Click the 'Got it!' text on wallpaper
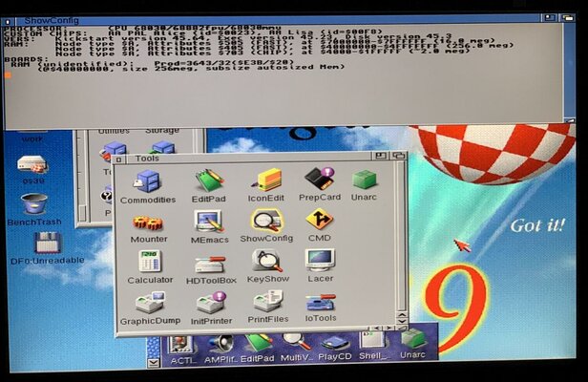The width and height of the screenshot is (588, 382). (537, 226)
